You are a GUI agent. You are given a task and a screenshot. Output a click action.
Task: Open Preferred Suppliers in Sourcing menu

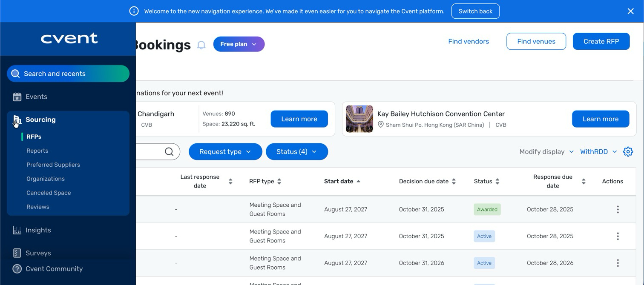click(x=53, y=165)
